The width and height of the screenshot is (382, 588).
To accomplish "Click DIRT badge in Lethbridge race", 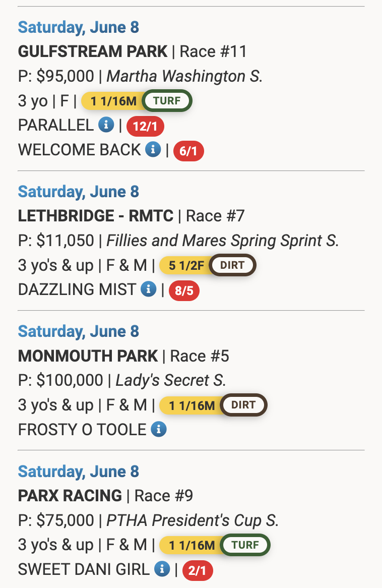I will (232, 265).
